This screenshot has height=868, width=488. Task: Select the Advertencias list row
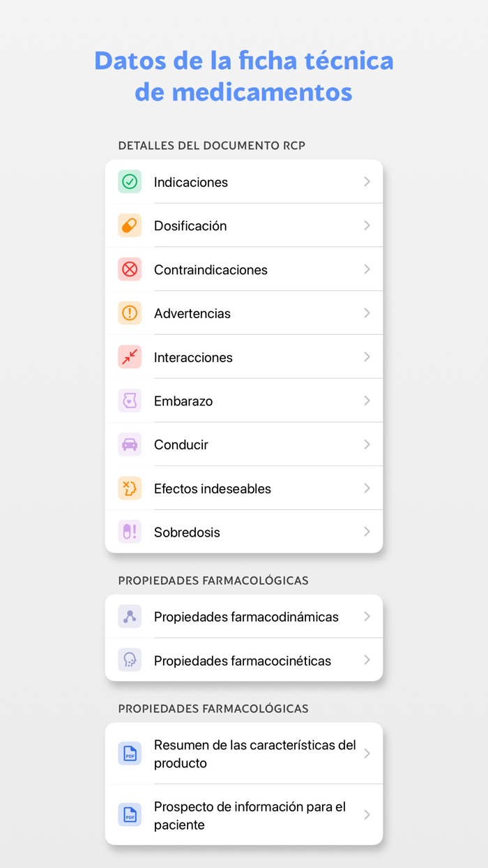tap(244, 313)
